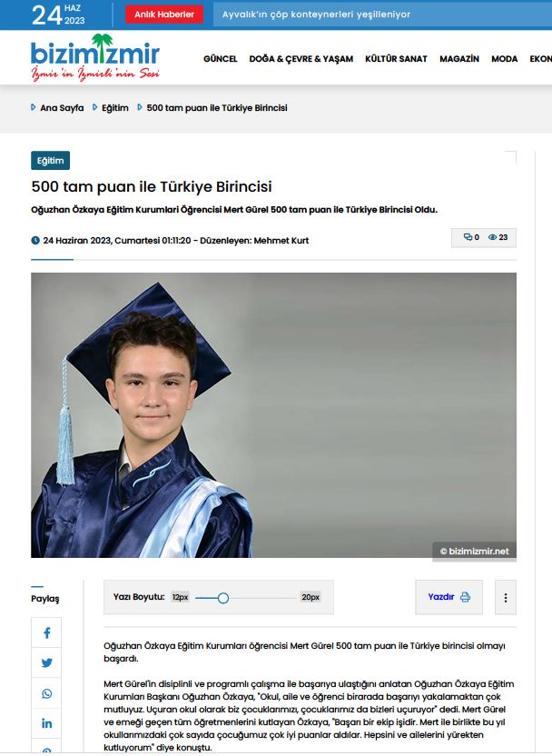Click the comments count icon

(468, 237)
